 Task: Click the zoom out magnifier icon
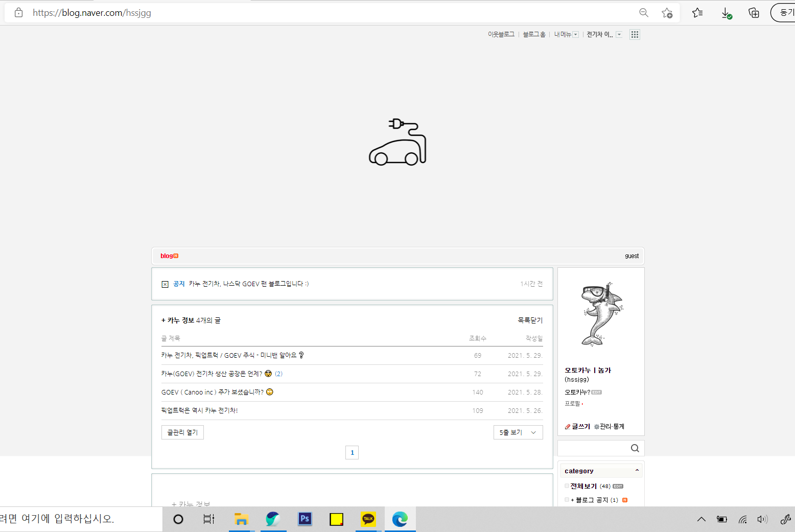pyautogui.click(x=644, y=13)
